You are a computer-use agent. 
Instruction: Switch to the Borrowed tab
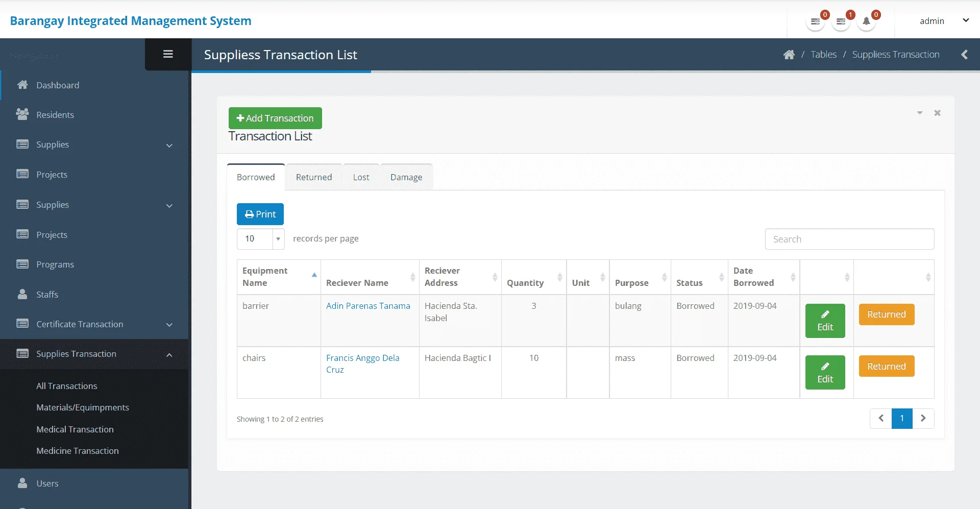tap(256, 177)
